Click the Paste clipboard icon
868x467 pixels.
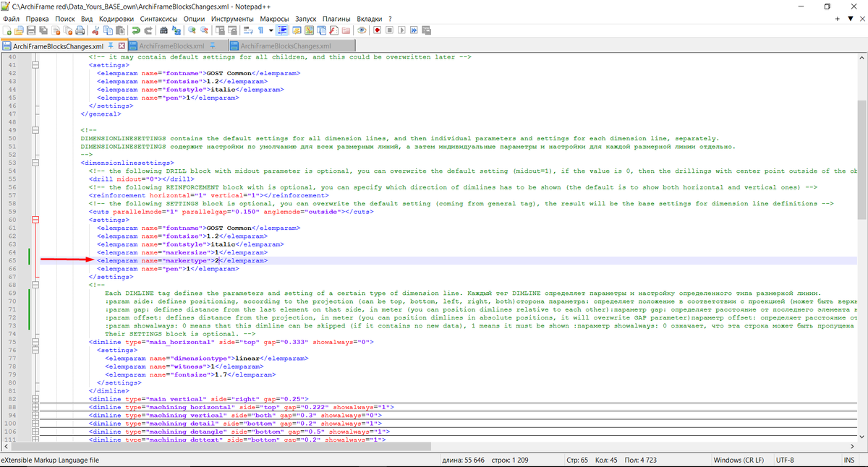click(120, 30)
